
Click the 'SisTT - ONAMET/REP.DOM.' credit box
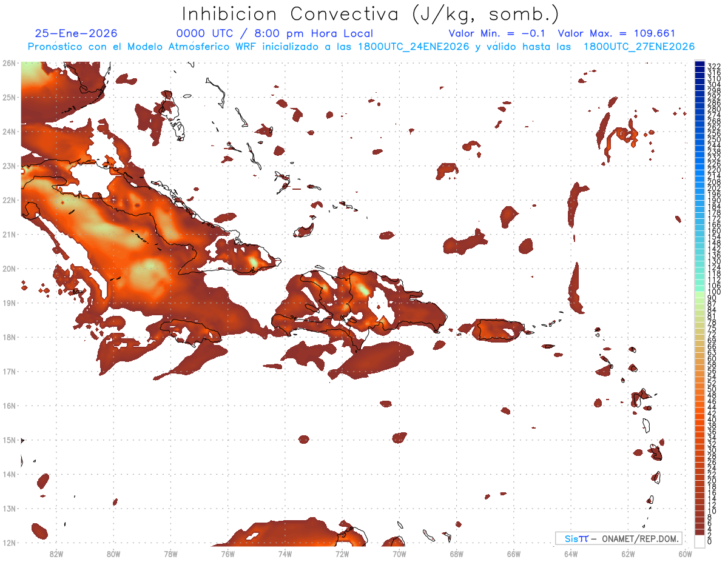pos(619,538)
